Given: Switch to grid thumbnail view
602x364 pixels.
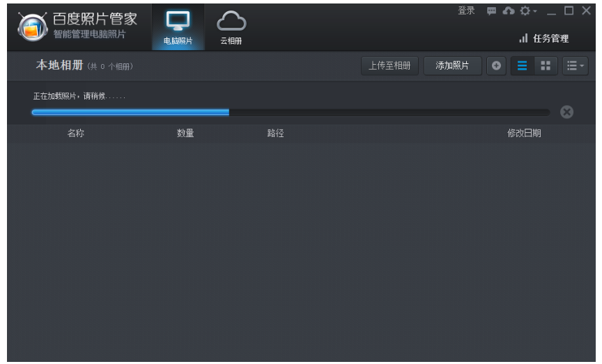Looking at the screenshot, I should [x=546, y=65].
